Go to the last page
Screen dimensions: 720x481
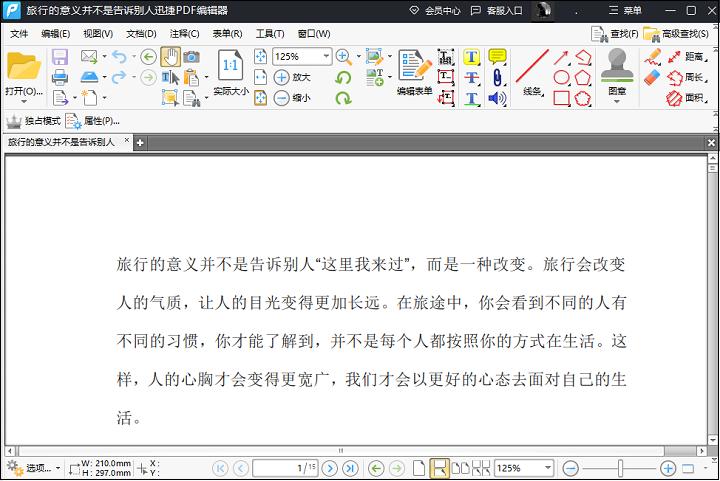(350, 468)
